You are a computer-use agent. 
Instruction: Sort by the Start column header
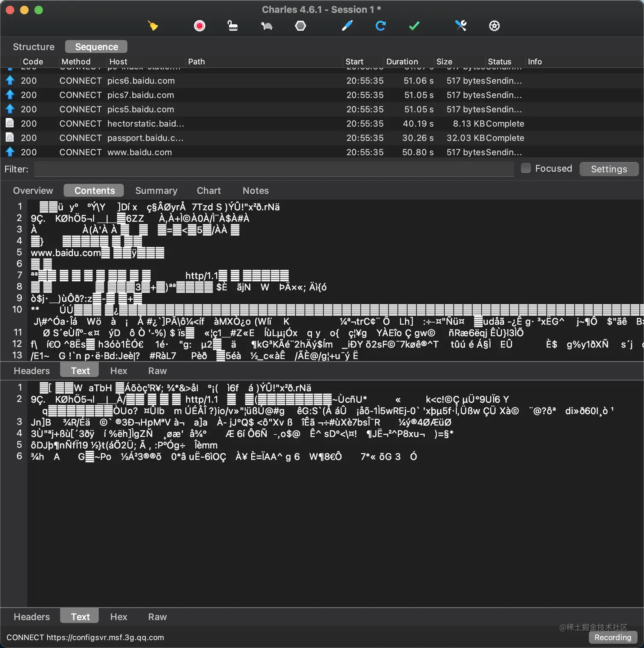(x=354, y=62)
